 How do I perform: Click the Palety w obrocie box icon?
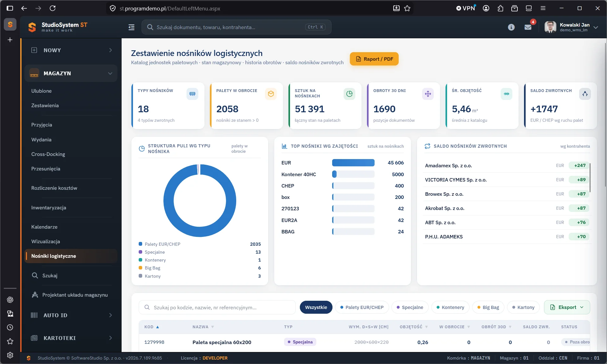coord(271,94)
